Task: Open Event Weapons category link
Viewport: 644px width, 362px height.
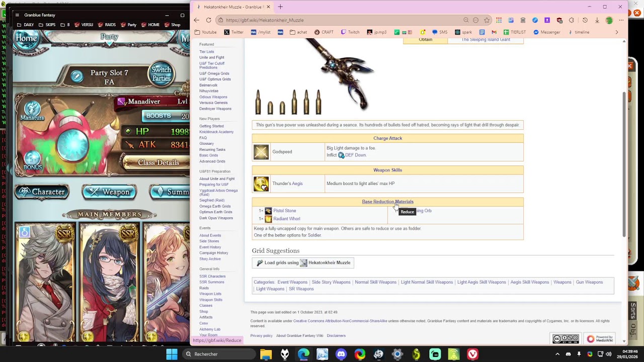Action: [292, 282]
